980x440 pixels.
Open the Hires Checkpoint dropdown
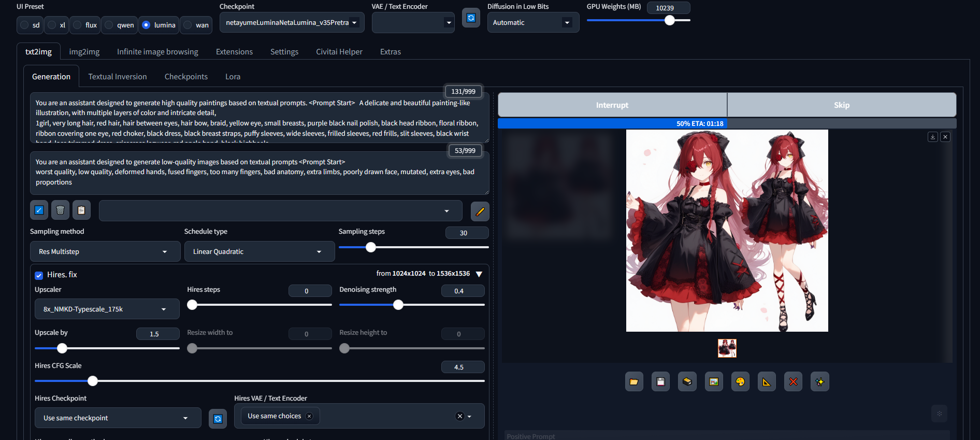pos(118,418)
